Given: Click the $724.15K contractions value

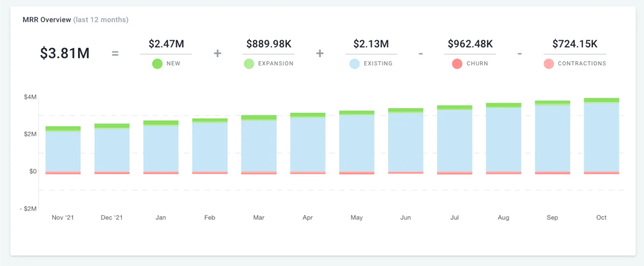Looking at the screenshot, I should 575,44.
